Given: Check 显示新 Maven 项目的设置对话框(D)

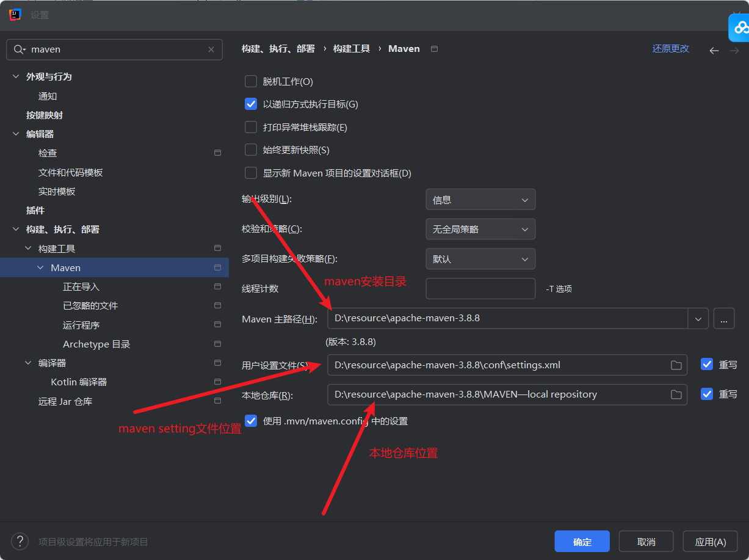Looking at the screenshot, I should coord(251,173).
